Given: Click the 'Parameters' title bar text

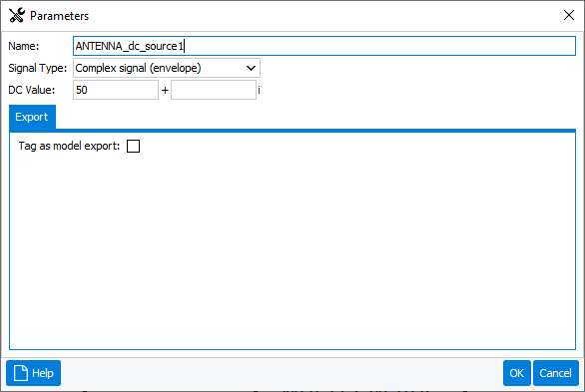Looking at the screenshot, I should pos(59,16).
